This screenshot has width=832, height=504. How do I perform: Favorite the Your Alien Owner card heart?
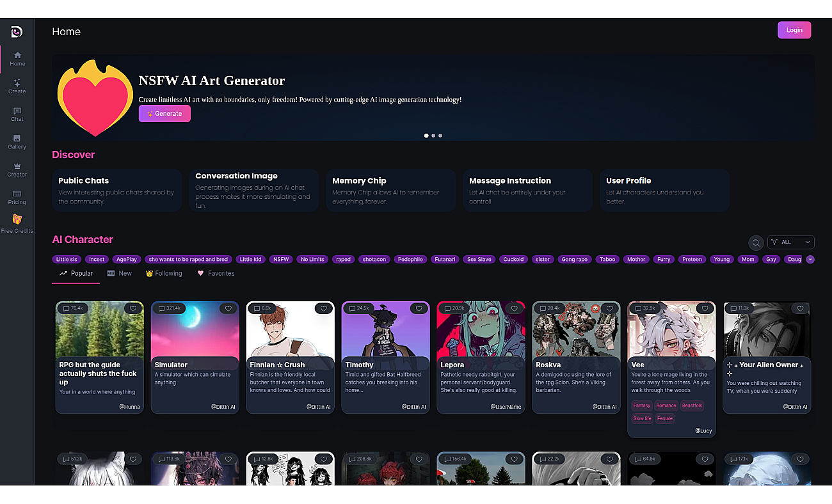click(801, 308)
